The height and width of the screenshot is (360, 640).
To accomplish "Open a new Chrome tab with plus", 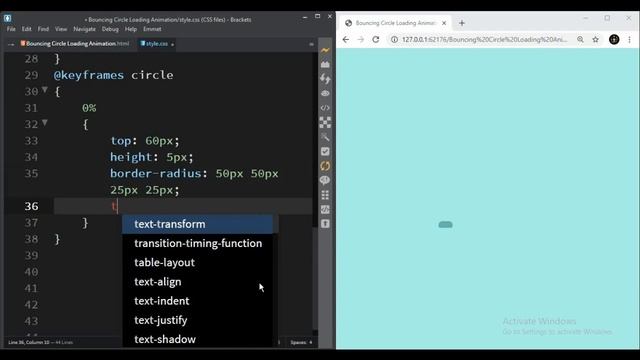I will (462, 23).
